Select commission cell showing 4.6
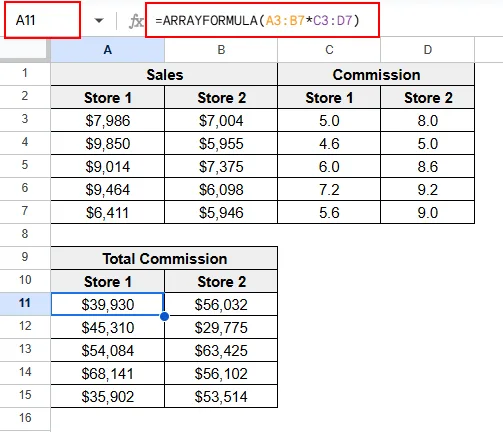The width and height of the screenshot is (503, 432). 329,143
